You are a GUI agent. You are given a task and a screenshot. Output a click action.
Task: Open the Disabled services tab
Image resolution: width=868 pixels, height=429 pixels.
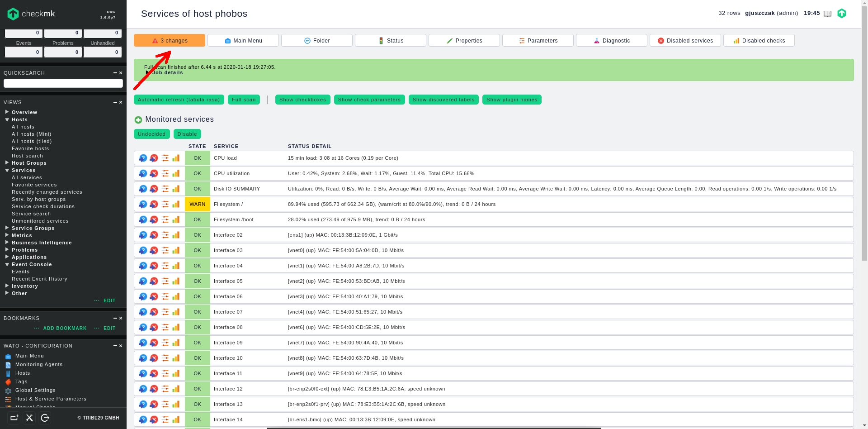tap(685, 41)
